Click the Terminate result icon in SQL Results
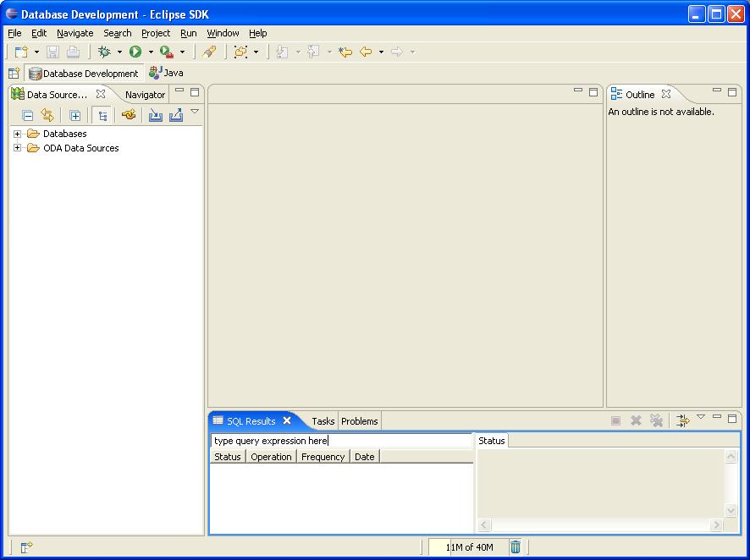 (616, 420)
